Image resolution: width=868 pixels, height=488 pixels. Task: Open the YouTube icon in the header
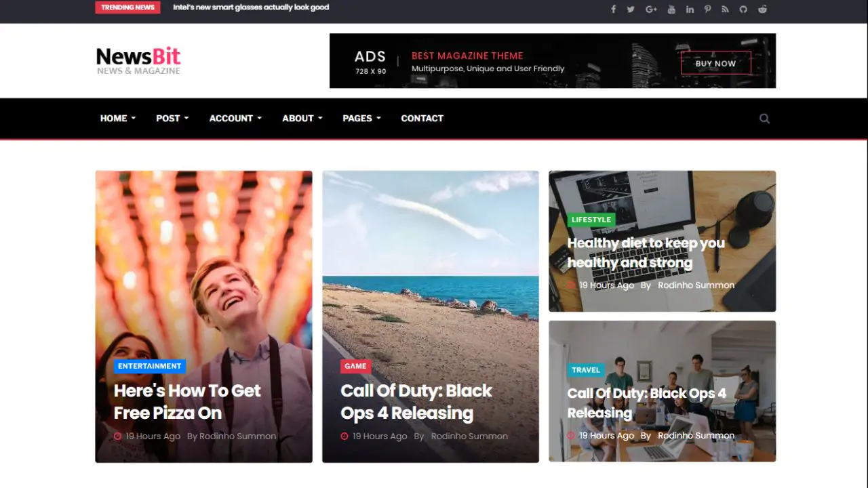671,9
